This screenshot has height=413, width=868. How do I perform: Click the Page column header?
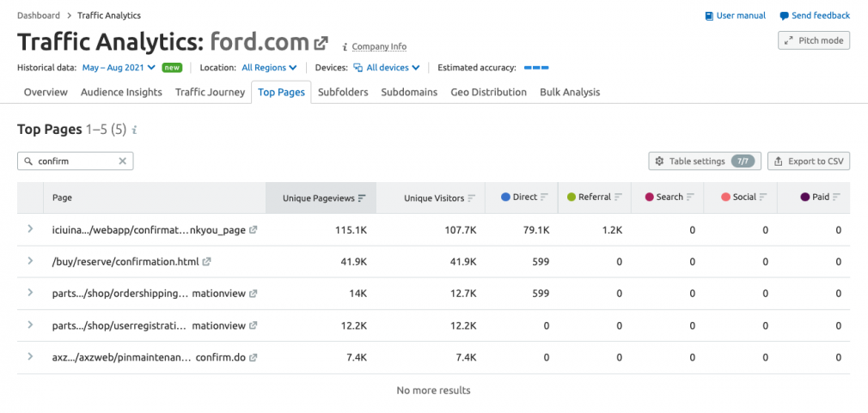click(62, 197)
